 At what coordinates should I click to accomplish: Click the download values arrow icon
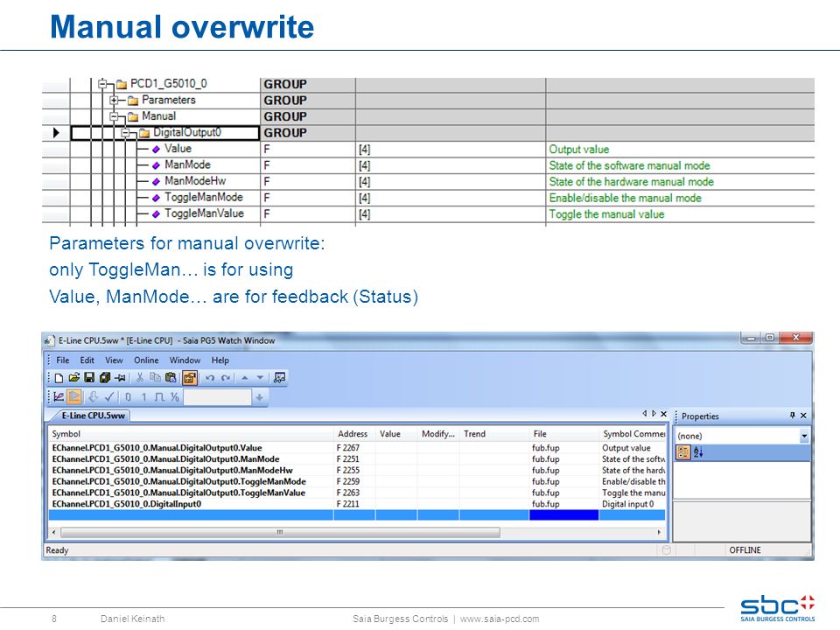tap(94, 397)
